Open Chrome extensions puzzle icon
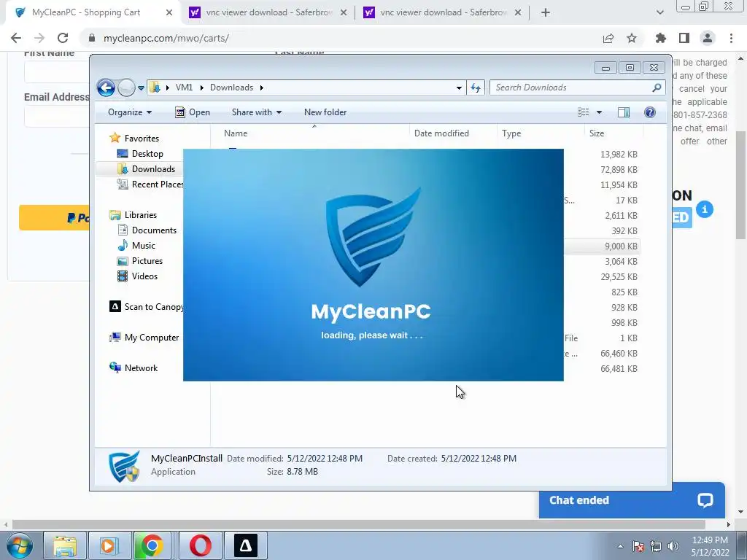Viewport: 747px width, 560px height. (x=661, y=38)
